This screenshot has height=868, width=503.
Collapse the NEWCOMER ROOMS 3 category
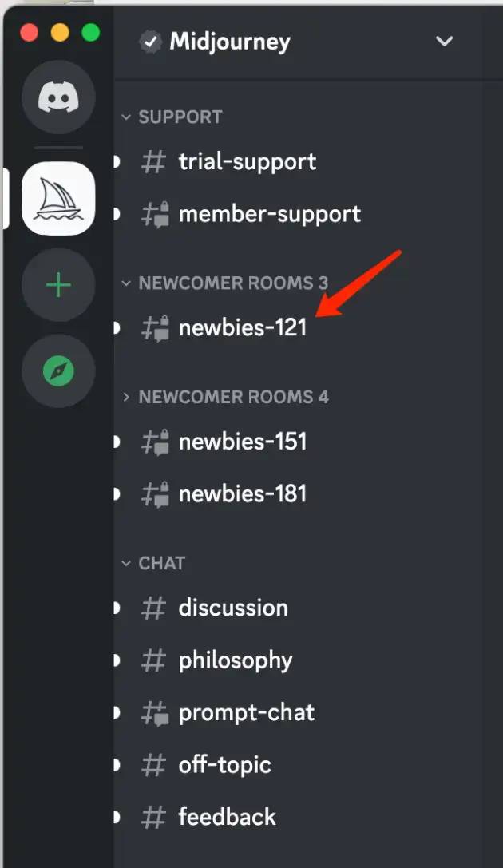[x=224, y=283]
